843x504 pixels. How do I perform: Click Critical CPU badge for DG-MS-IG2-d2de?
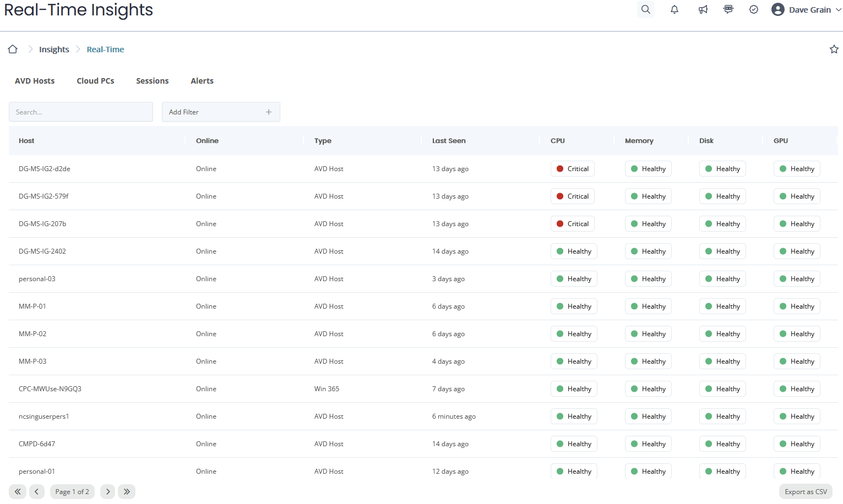tap(573, 169)
